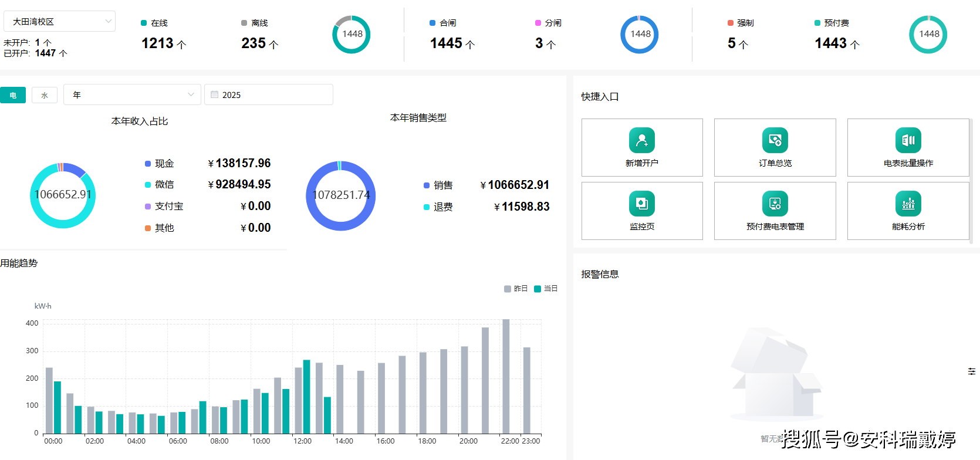Open the 订单总览 quick entry icon
The height and width of the screenshot is (460, 980).
point(775,140)
